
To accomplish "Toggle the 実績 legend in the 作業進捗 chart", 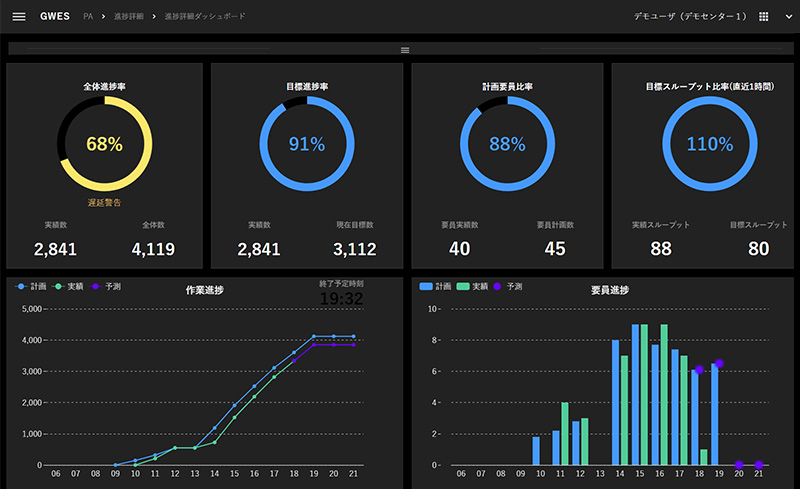I will click(x=68, y=286).
